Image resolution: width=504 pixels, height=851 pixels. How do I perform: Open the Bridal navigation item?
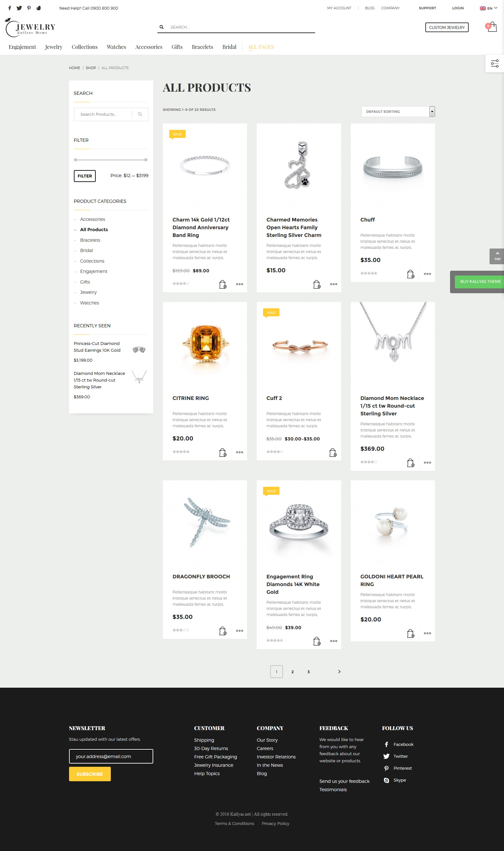click(x=229, y=47)
